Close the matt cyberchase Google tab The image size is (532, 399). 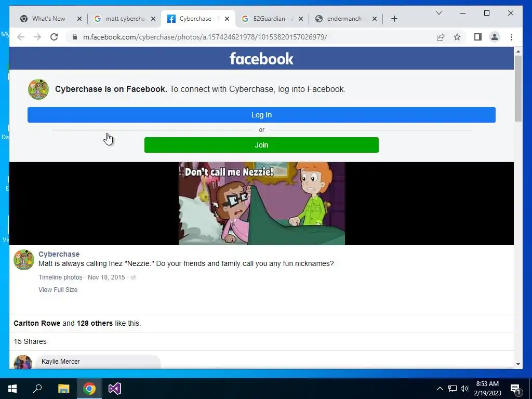point(153,19)
